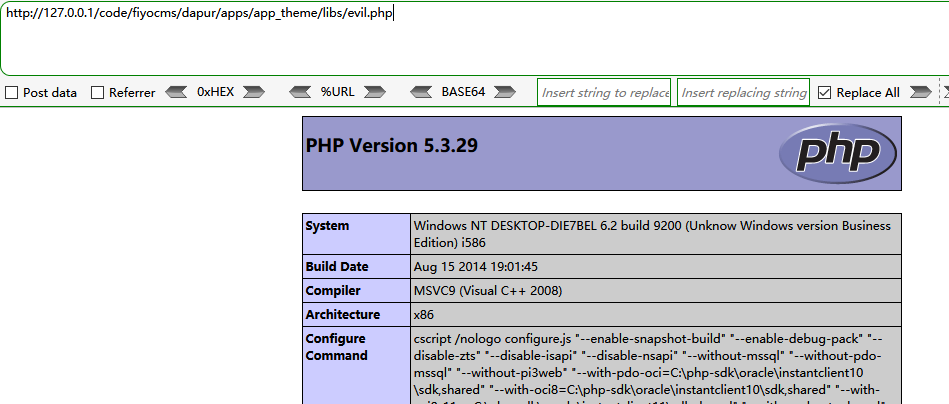The image size is (949, 404).
Task: Click the BASE64 label
Action: click(x=463, y=92)
